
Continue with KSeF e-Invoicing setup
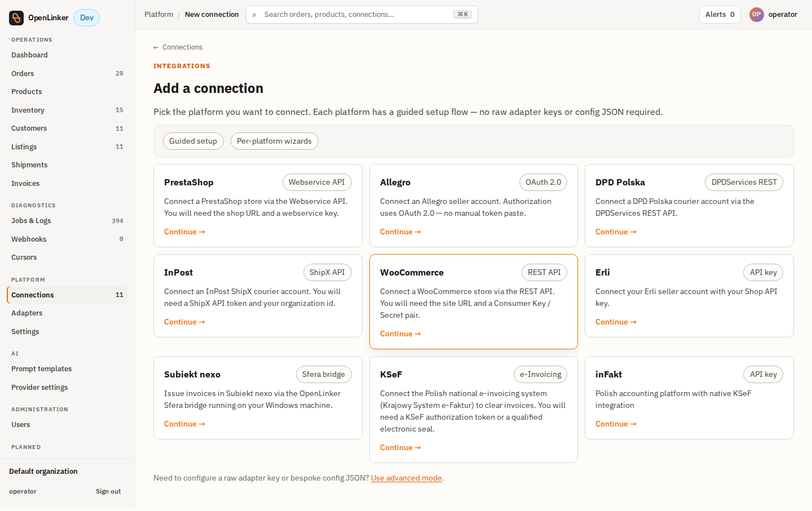tap(400, 447)
